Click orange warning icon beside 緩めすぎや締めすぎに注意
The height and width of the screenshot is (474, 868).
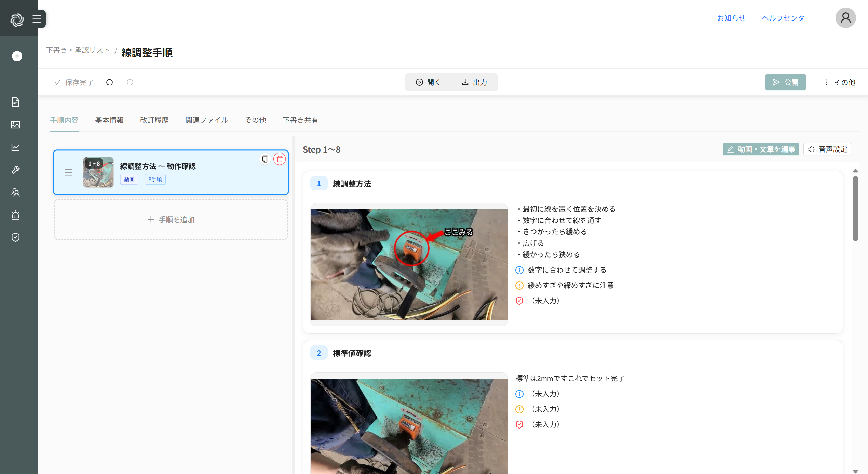tap(519, 286)
